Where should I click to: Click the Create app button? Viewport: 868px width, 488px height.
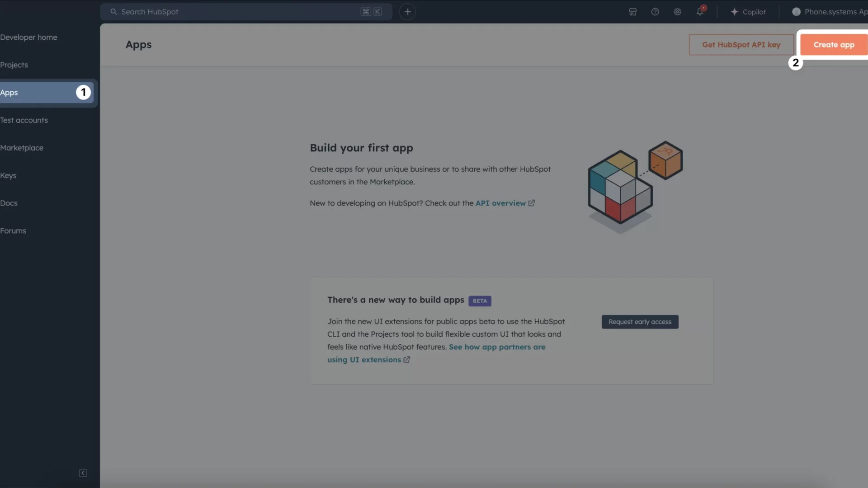click(x=833, y=44)
